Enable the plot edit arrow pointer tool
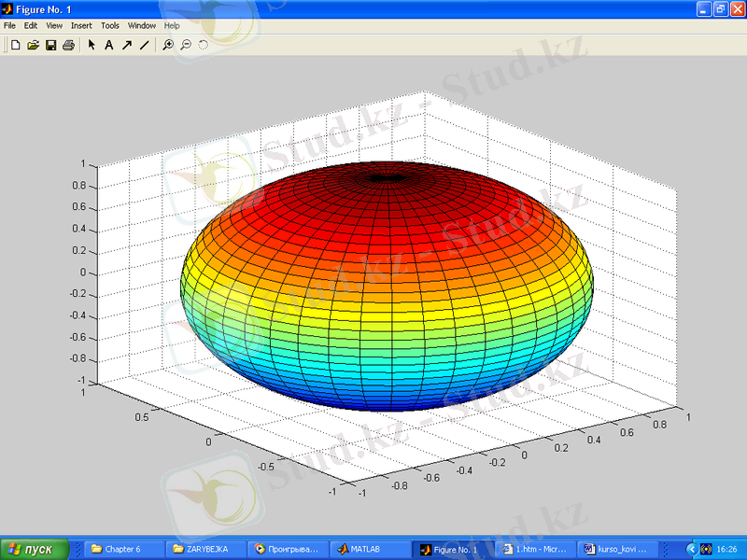Image resolution: width=747 pixels, height=560 pixels. pos(92,45)
